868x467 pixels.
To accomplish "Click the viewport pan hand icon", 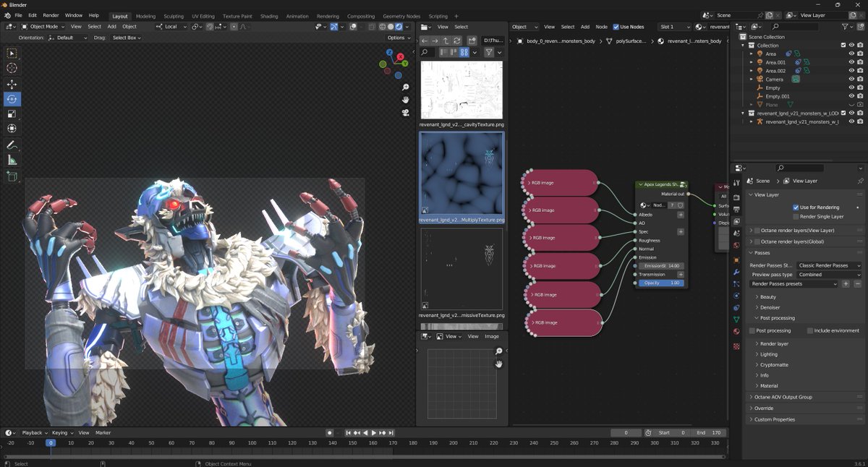I will point(406,100).
